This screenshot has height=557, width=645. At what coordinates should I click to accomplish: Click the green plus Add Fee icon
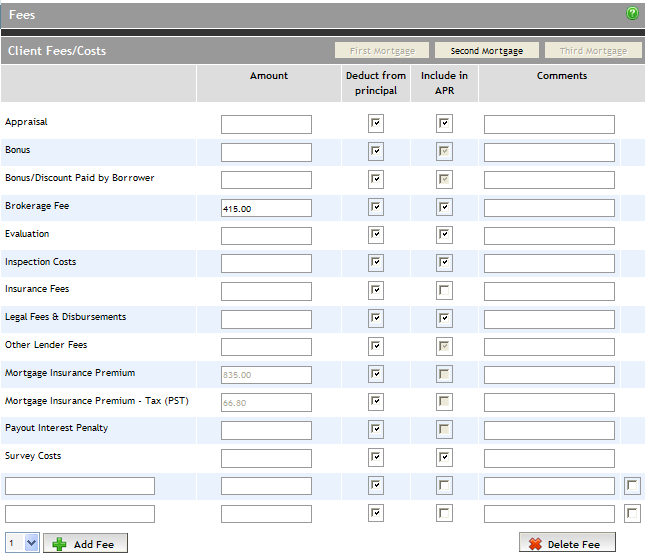click(x=59, y=544)
